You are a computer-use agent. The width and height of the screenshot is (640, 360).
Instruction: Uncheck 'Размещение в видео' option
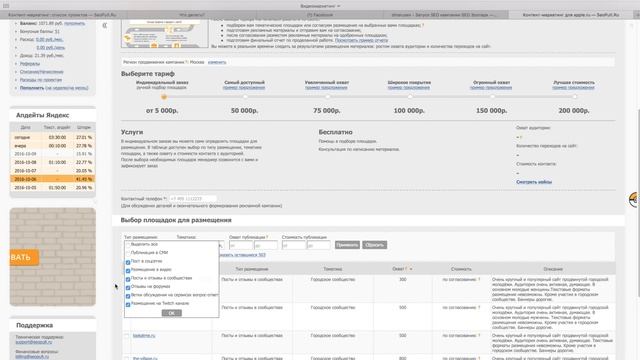[128, 271]
